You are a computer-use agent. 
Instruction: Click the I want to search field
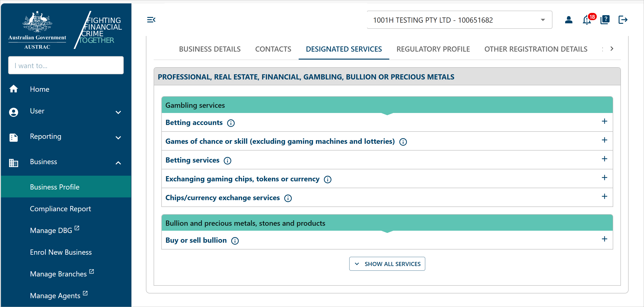pos(66,65)
